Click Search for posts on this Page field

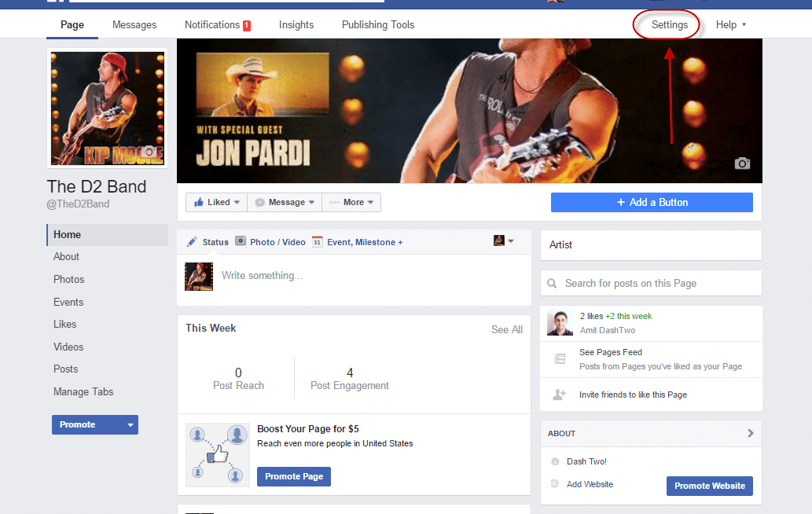(651, 283)
